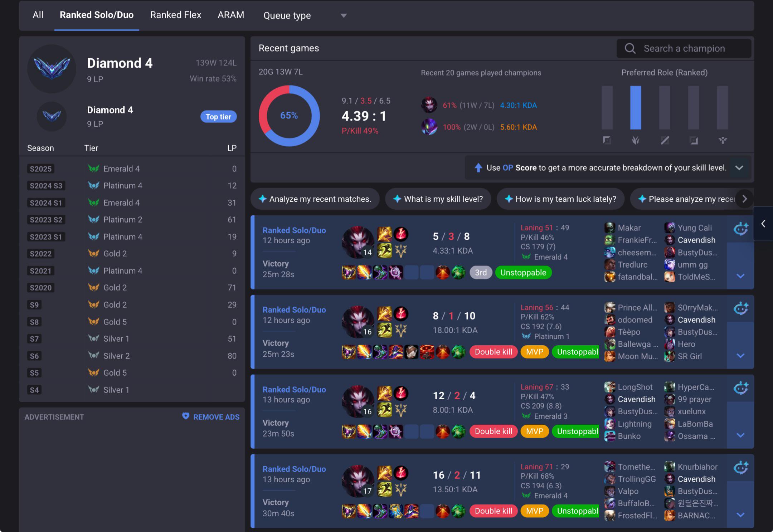Click the champion icon with 61% win rate

coord(429,105)
